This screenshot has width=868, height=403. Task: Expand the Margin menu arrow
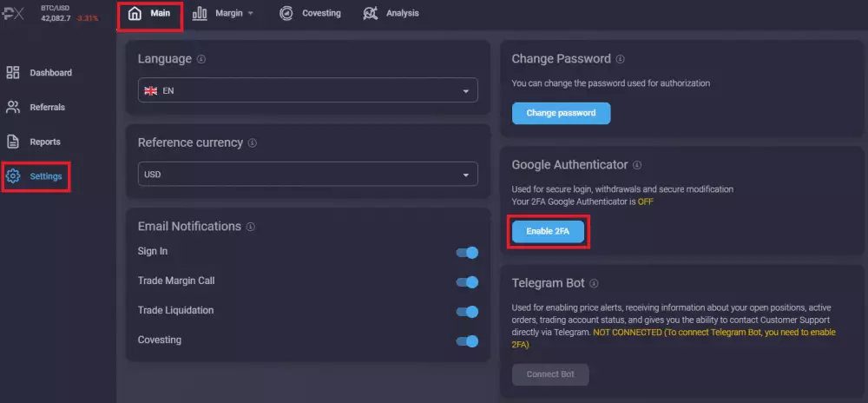pos(251,14)
